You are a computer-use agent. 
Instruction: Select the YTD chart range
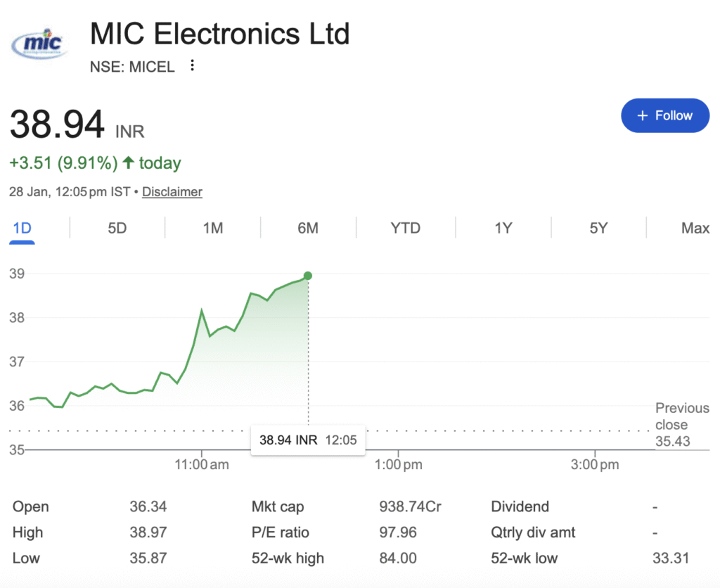(x=405, y=228)
